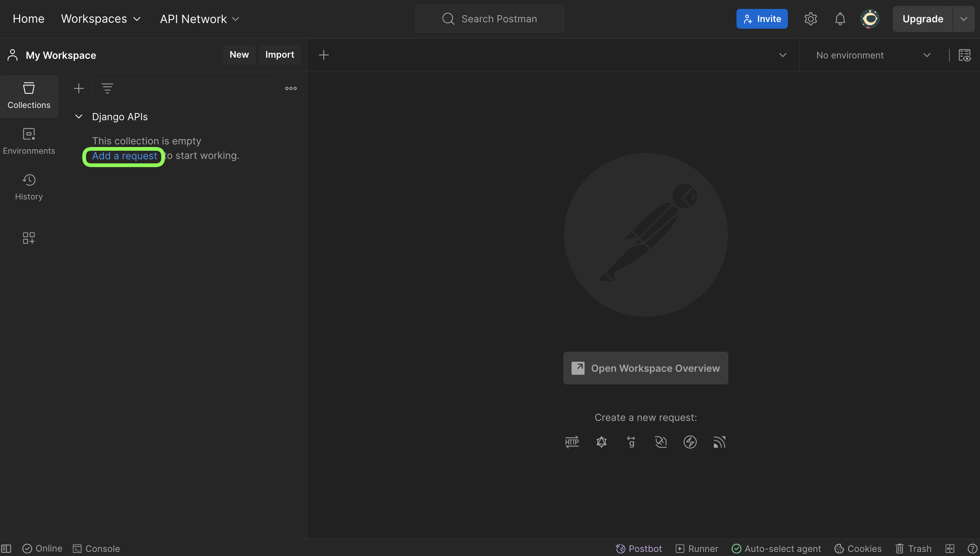The image size is (980, 556).
Task: Click the Search Postman field
Action: point(489,19)
